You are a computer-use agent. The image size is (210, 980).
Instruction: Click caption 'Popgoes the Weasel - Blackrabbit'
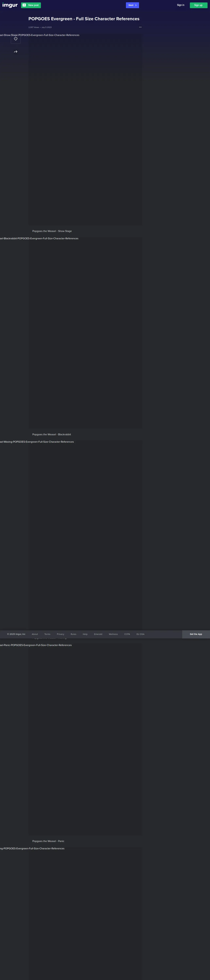(52, 434)
